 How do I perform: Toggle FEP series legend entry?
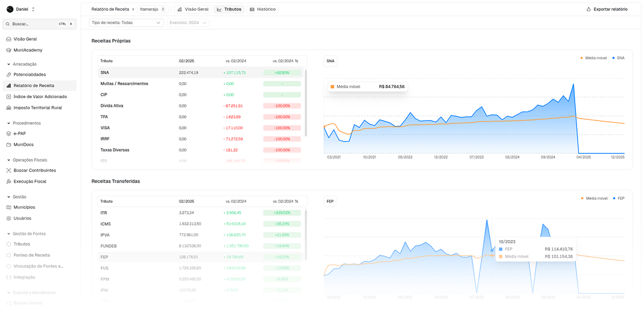[619, 199]
